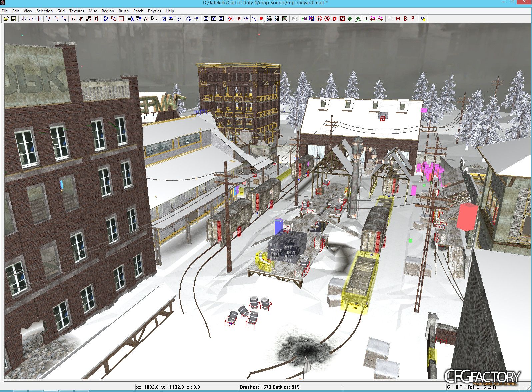Click the Select Complete Tall icon
The width and height of the screenshot is (532, 392).
pos(73,19)
